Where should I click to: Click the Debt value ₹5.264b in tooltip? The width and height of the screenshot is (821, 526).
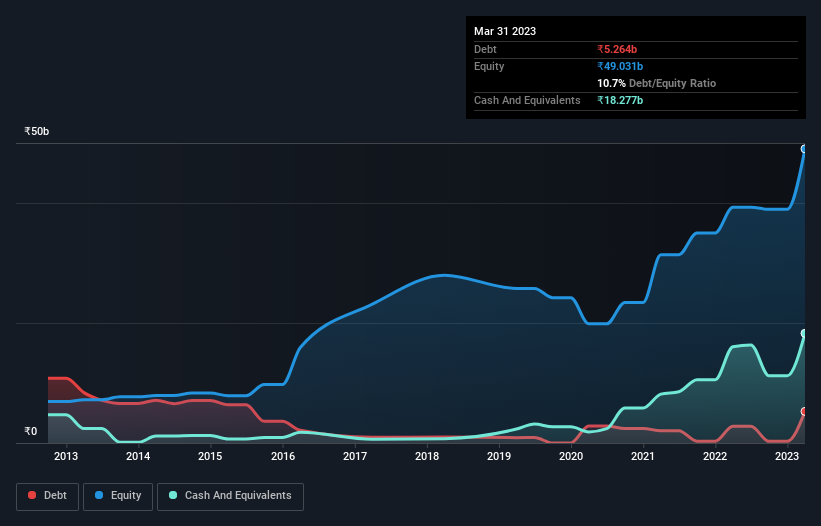click(x=617, y=49)
